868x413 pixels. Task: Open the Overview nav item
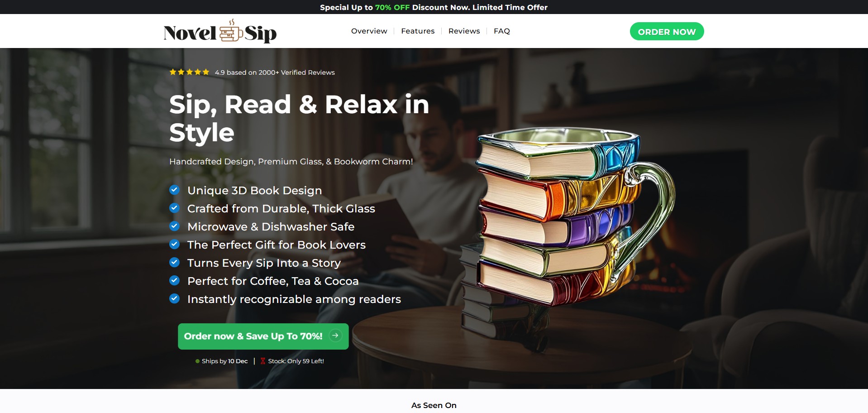[369, 31]
